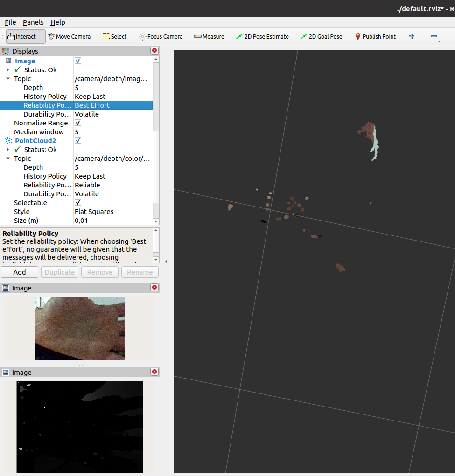The height and width of the screenshot is (476, 455).
Task: Click the 2D Pose Estimate tool
Action: coord(262,36)
